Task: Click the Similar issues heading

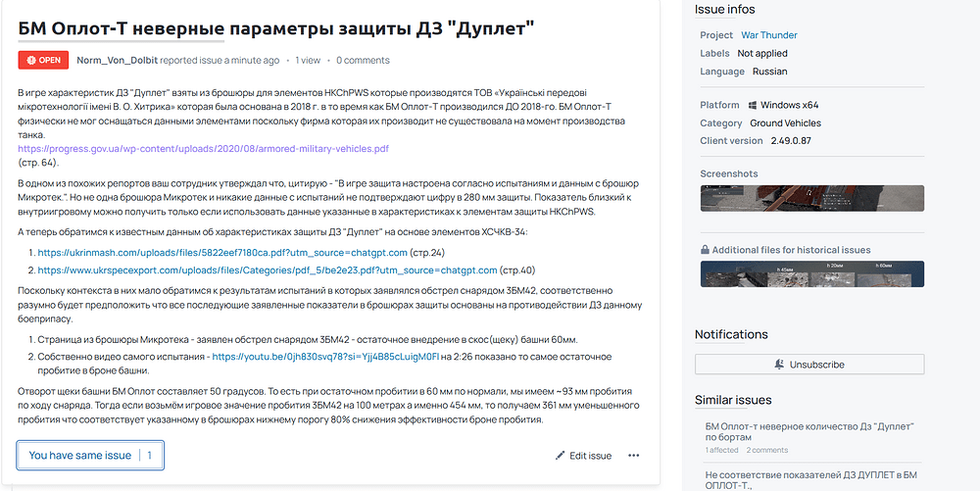Action: pos(733,400)
